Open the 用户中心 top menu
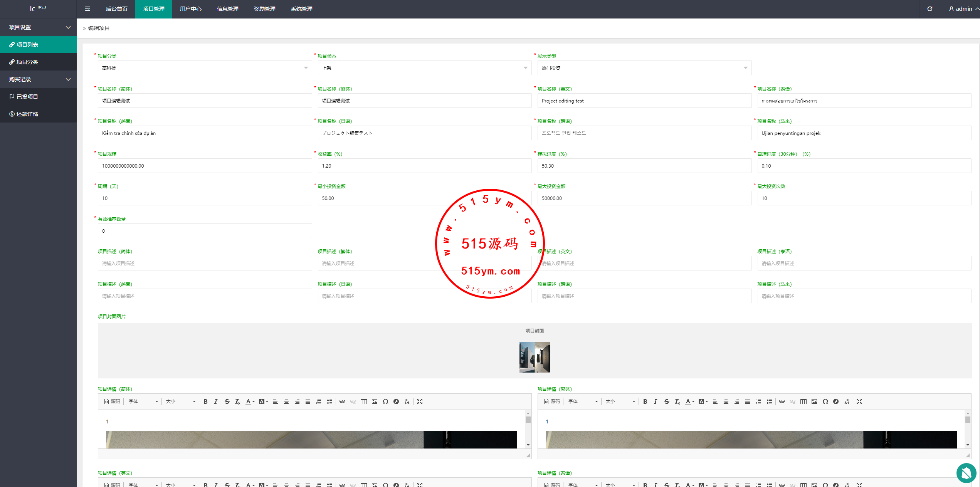The image size is (980, 487). pos(190,9)
